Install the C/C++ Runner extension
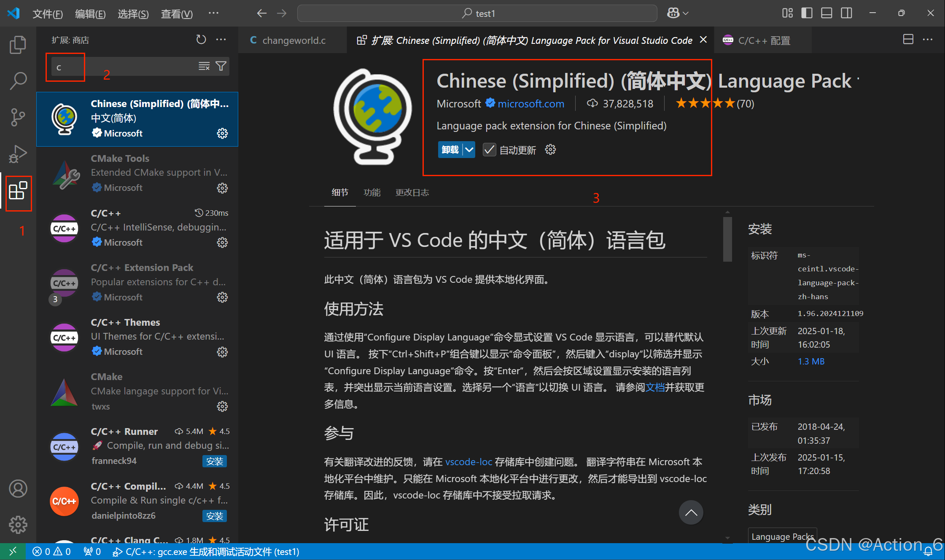This screenshot has width=945, height=560. [215, 461]
